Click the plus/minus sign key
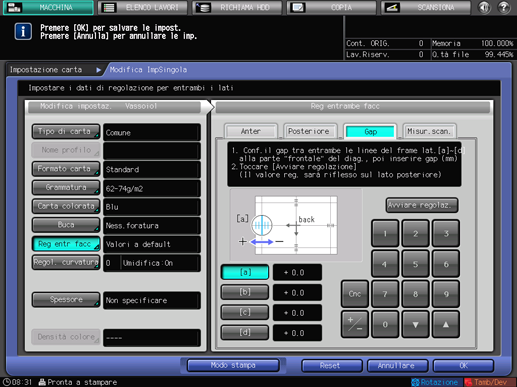 pyautogui.click(x=355, y=324)
